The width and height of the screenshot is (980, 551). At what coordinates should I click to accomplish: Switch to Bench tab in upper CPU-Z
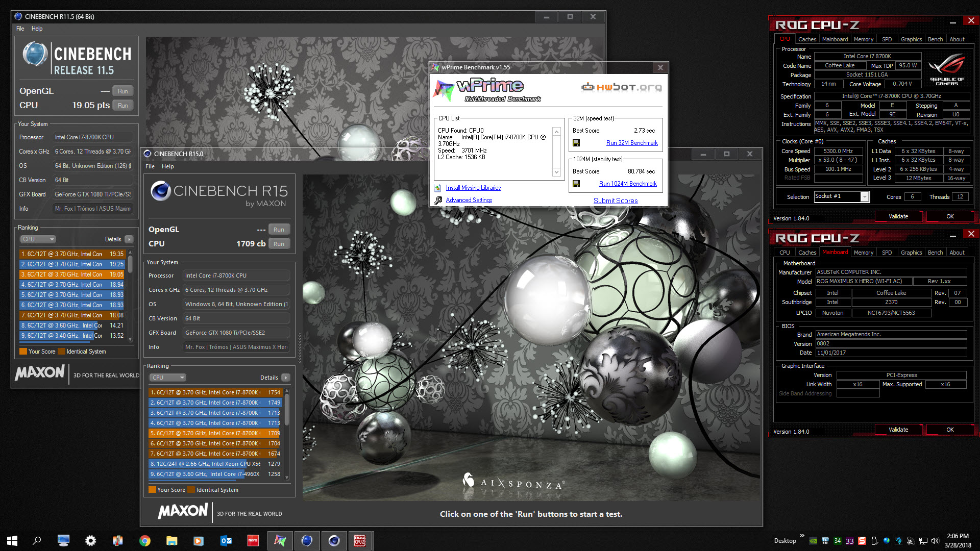[935, 39]
